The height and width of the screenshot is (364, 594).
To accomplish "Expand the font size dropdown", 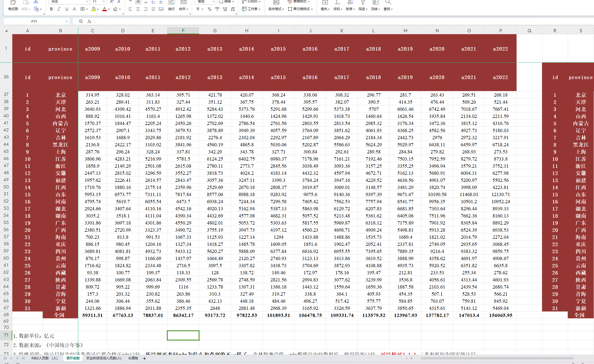I will coord(103,2).
